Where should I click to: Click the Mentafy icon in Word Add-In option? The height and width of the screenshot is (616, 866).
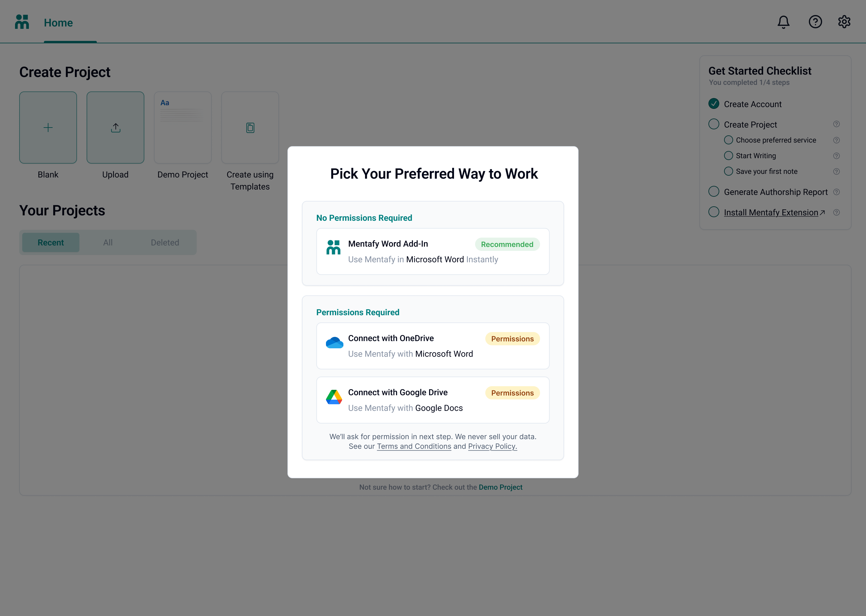333,247
